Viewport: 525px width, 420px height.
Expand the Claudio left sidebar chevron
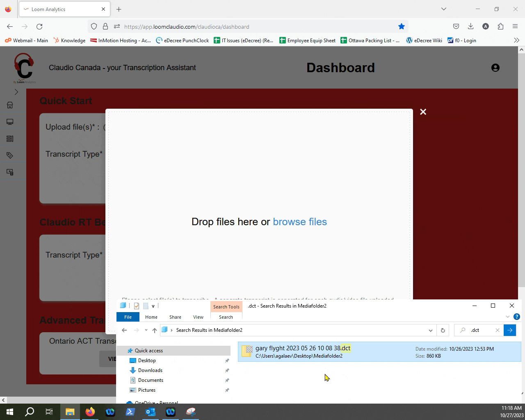tap(16, 92)
